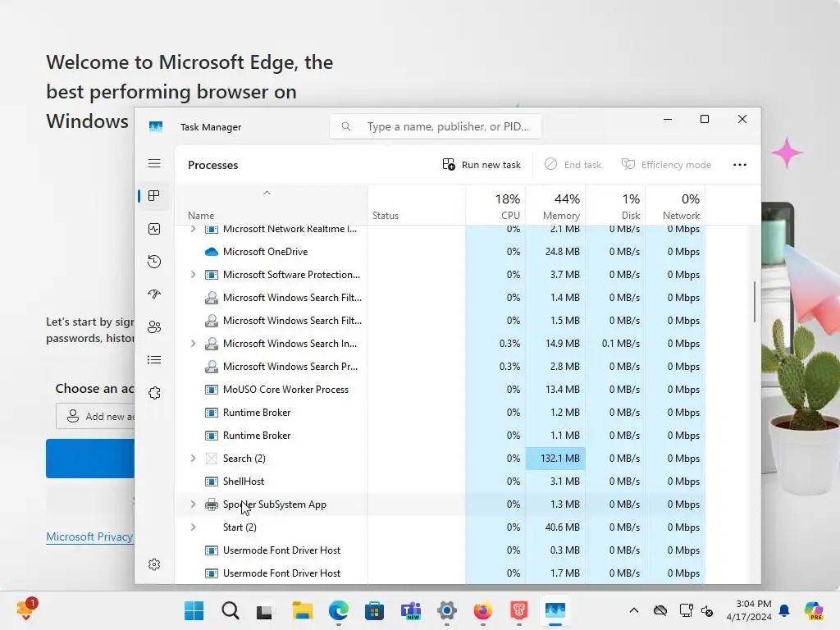Click the widgets icon with notification badge
Image resolution: width=840 pixels, height=630 pixels.
[26, 609]
